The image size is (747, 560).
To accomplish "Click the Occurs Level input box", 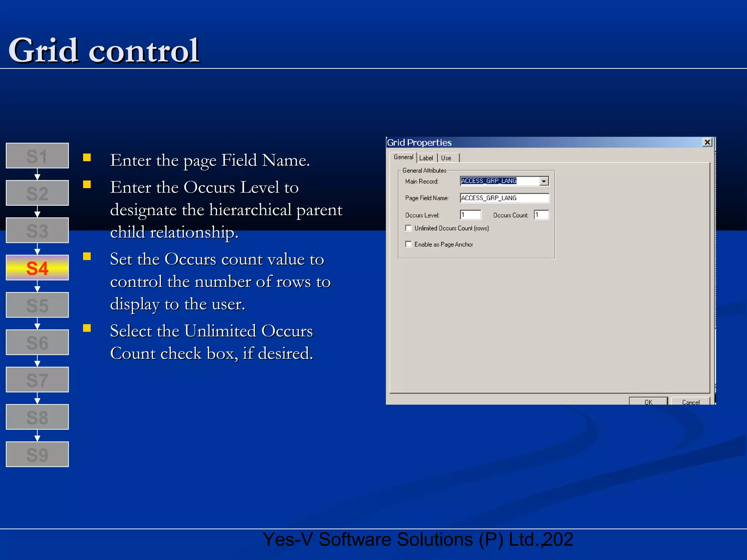I will pos(471,215).
